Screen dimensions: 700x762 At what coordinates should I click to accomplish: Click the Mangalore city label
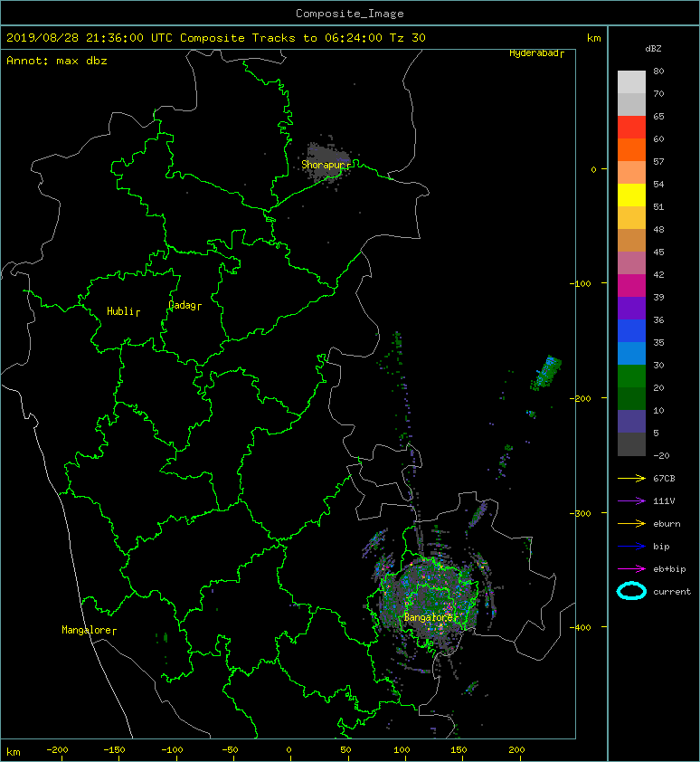89,630
